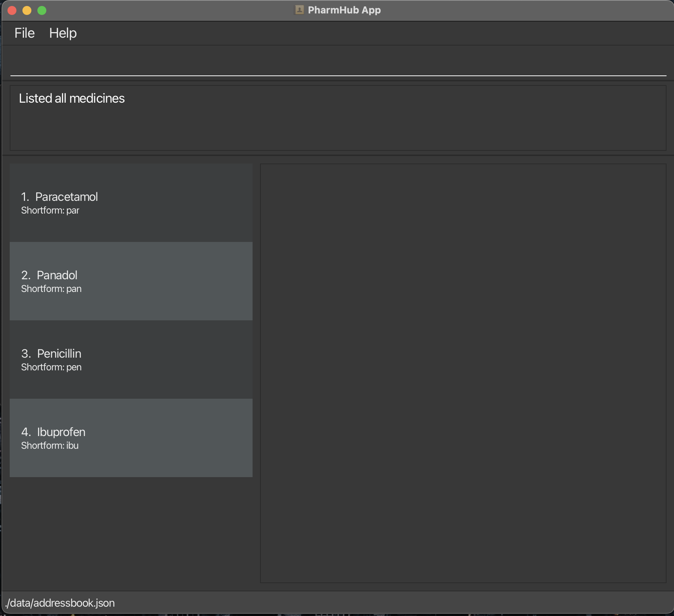Image resolution: width=674 pixels, height=616 pixels.
Task: Open the File menu
Action: point(25,33)
